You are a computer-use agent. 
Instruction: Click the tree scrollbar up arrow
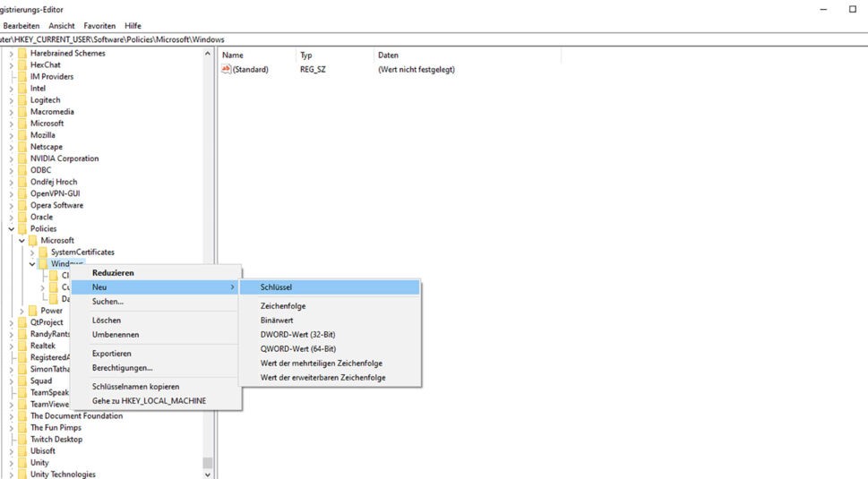[208, 54]
